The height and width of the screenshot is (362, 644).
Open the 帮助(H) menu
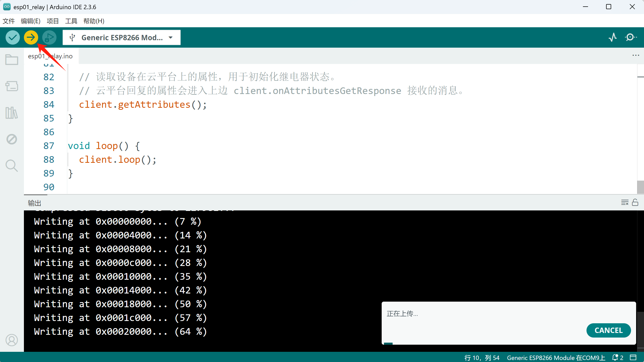pos(94,21)
